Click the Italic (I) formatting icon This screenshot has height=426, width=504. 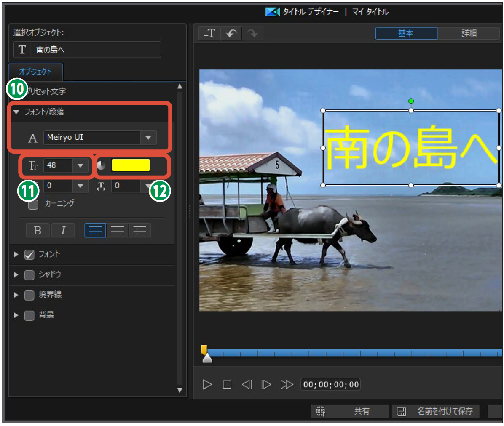pos(63,230)
